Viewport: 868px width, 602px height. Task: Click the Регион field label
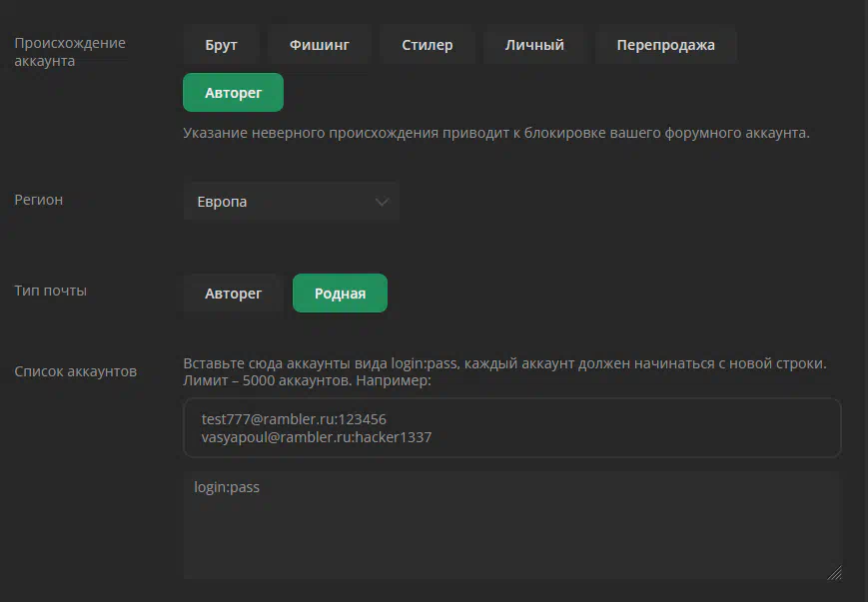38,200
